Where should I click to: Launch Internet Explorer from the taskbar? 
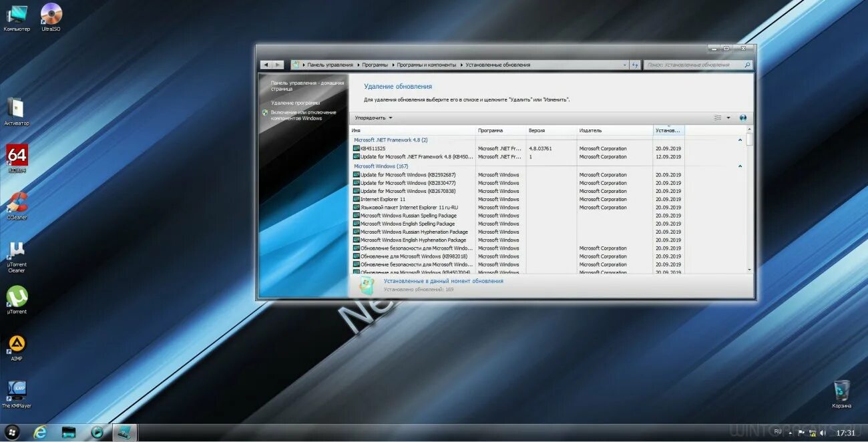(41, 433)
